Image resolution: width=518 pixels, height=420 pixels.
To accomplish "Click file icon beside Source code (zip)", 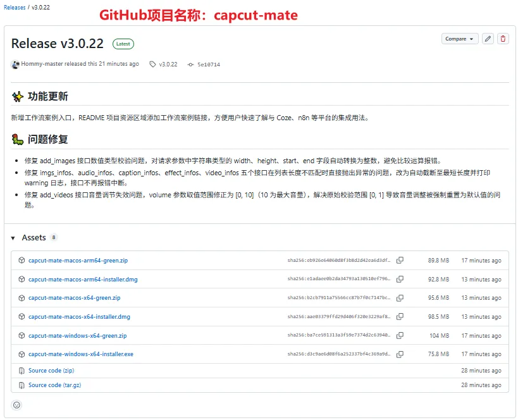I will pos(22,371).
